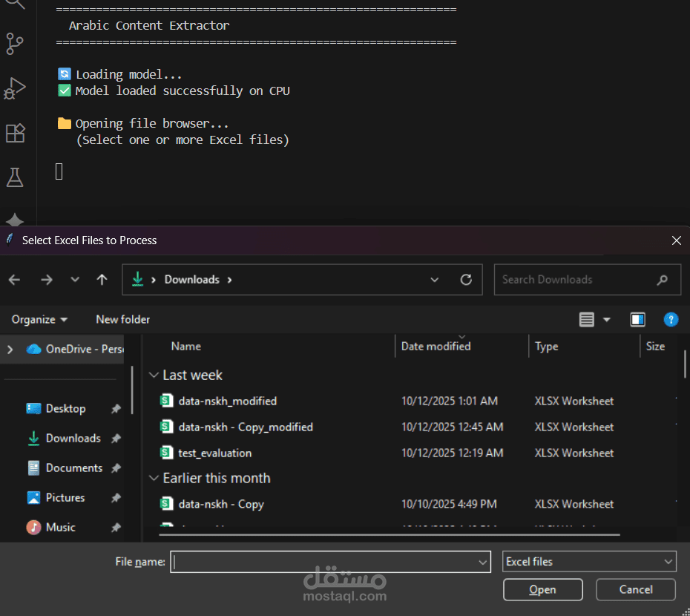This screenshot has height=616, width=690.
Task: Click the search magnifier icon
Action: click(663, 280)
